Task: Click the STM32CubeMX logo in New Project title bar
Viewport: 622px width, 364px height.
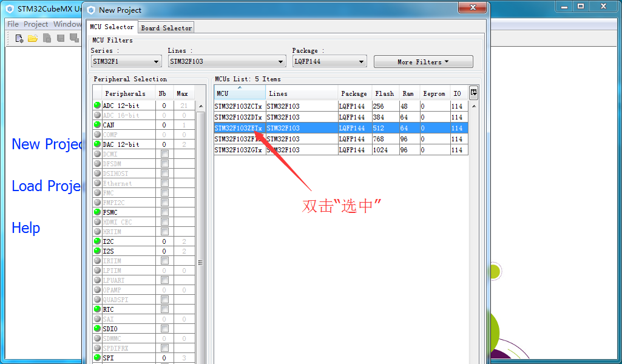Action: [91, 10]
